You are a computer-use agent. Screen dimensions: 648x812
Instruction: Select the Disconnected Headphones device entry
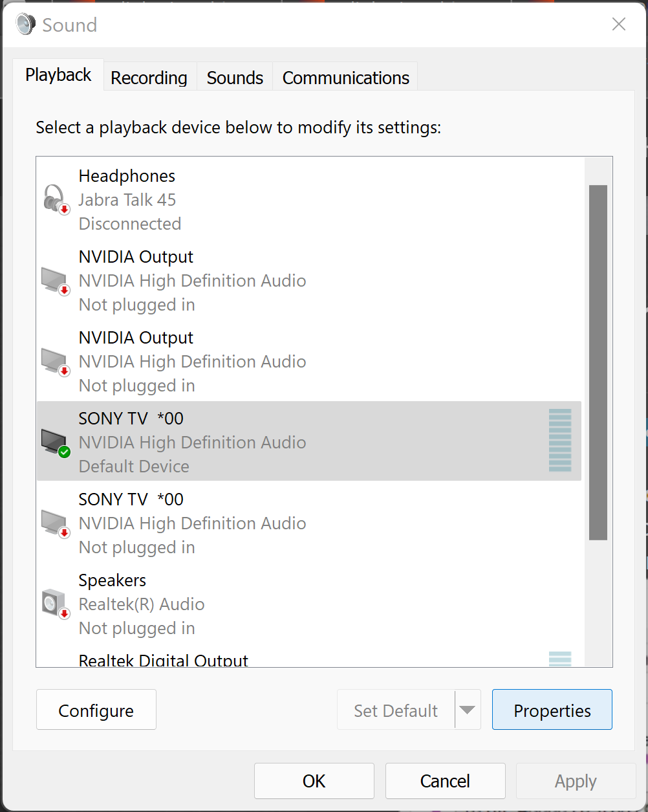click(x=309, y=199)
